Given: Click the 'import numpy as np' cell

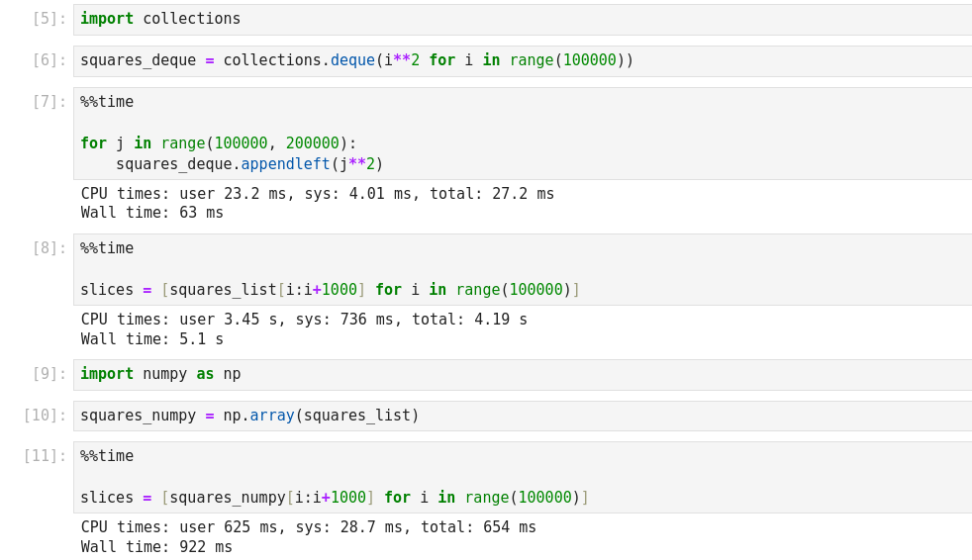Looking at the screenshot, I should 160,374.
